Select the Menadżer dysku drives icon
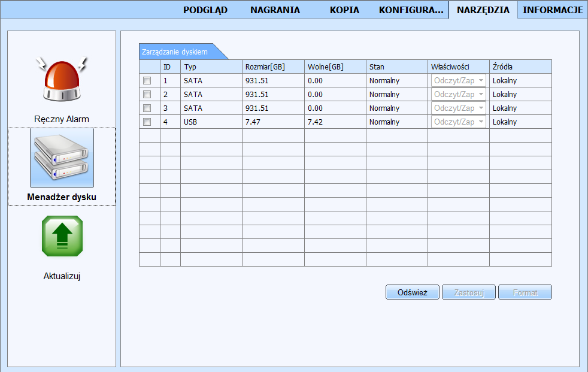The height and width of the screenshot is (372, 588). [x=62, y=158]
